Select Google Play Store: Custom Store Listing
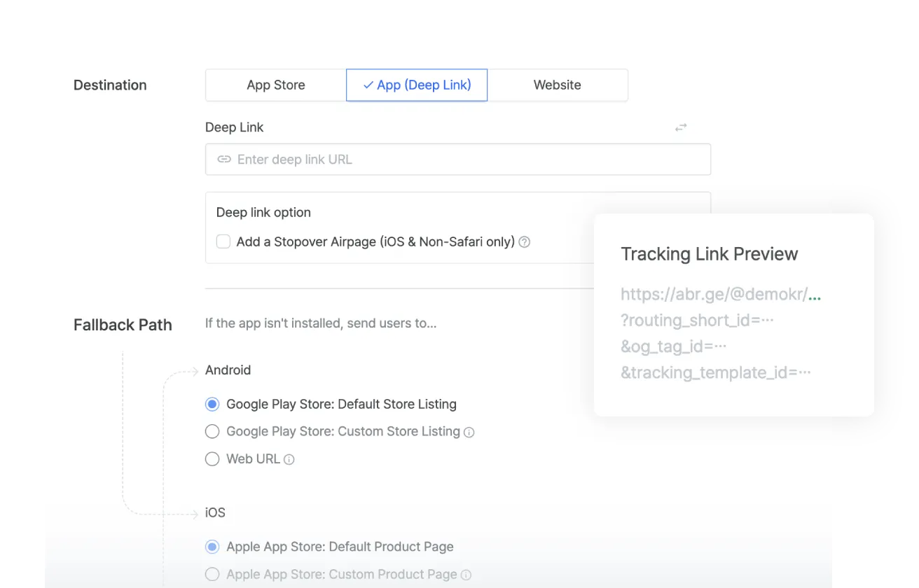919x588 pixels. [x=212, y=431]
